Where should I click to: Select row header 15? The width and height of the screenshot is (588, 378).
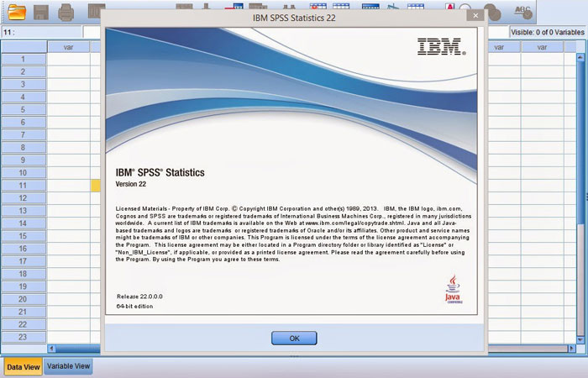tap(24, 236)
